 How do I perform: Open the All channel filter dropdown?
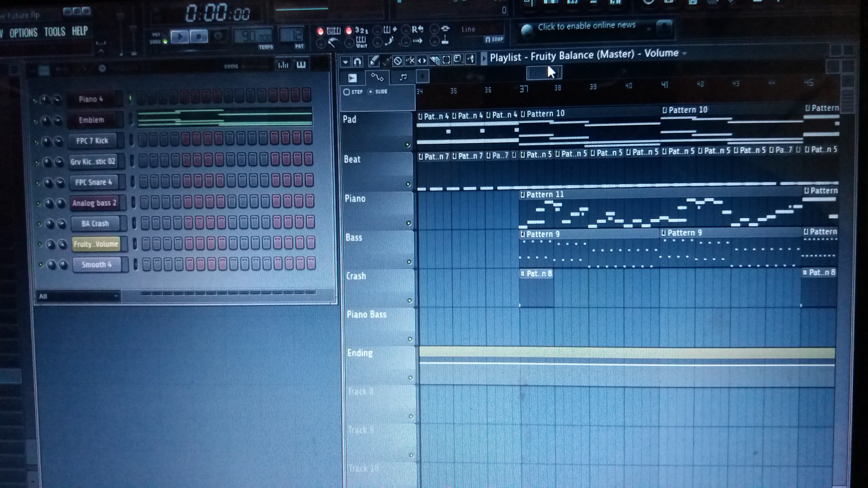[x=78, y=296]
